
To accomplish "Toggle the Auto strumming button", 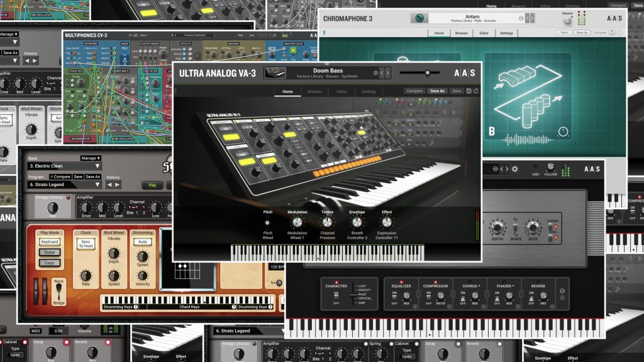I will coord(142,242).
